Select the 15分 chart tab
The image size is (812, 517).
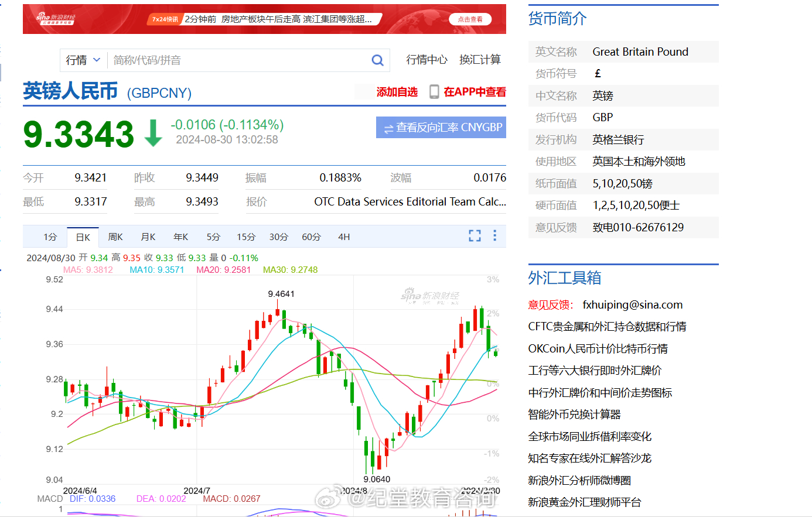[x=246, y=237]
